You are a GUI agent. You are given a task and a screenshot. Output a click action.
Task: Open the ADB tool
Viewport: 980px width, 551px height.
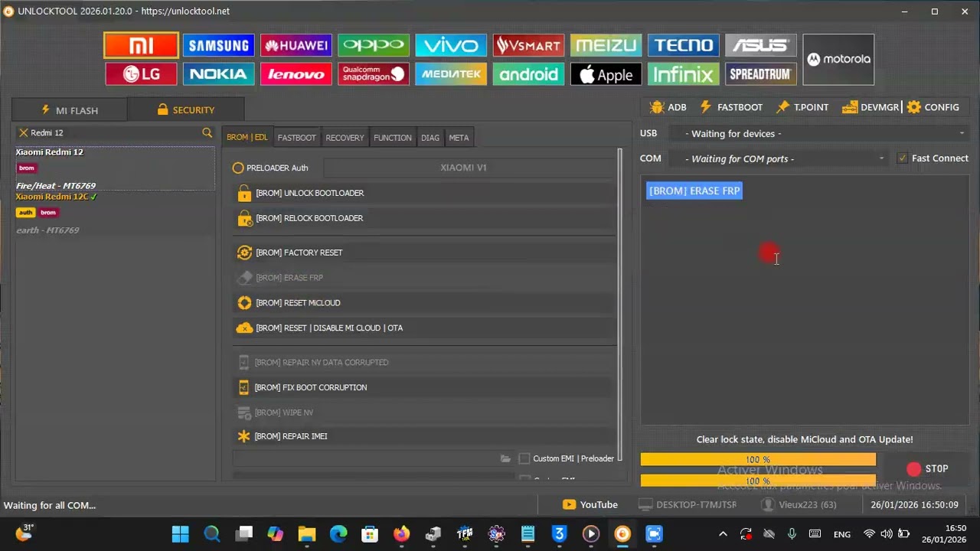(x=668, y=107)
